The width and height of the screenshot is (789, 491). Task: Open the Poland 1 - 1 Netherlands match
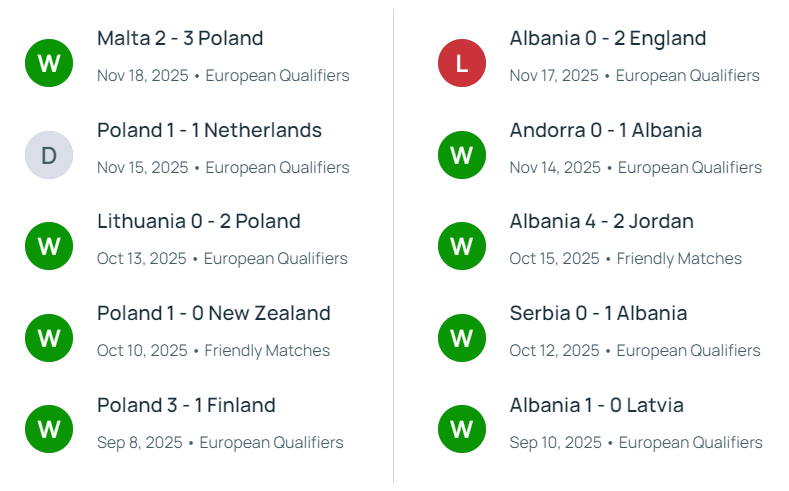tap(209, 131)
